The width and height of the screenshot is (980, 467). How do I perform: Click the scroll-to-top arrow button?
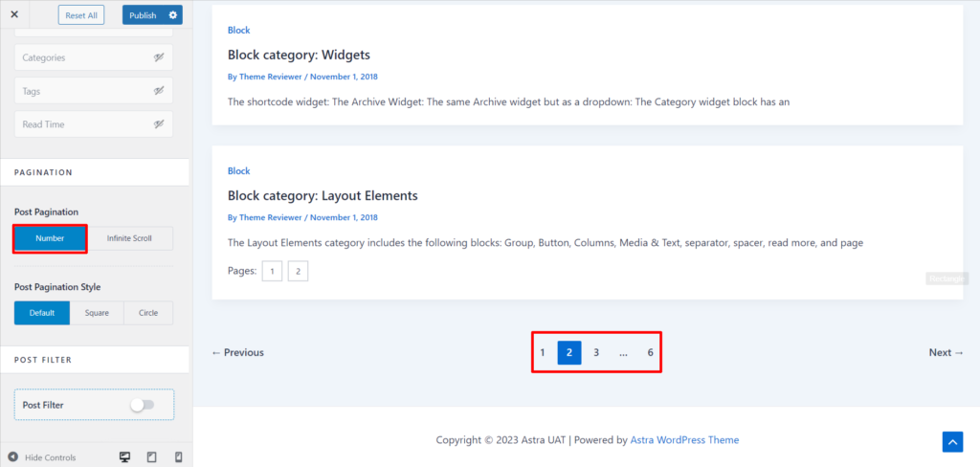click(x=952, y=442)
